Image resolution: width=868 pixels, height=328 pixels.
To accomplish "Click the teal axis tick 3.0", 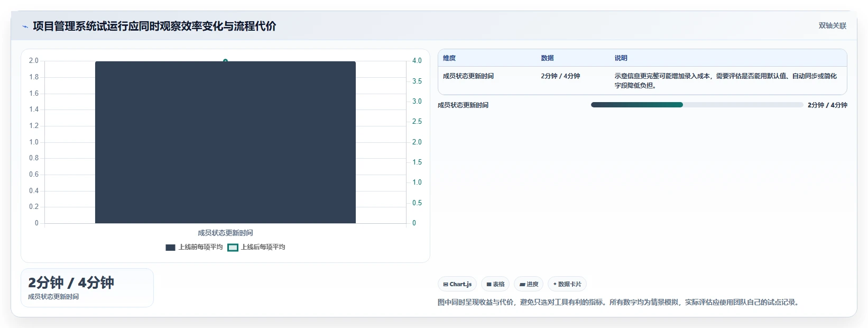I will [417, 102].
